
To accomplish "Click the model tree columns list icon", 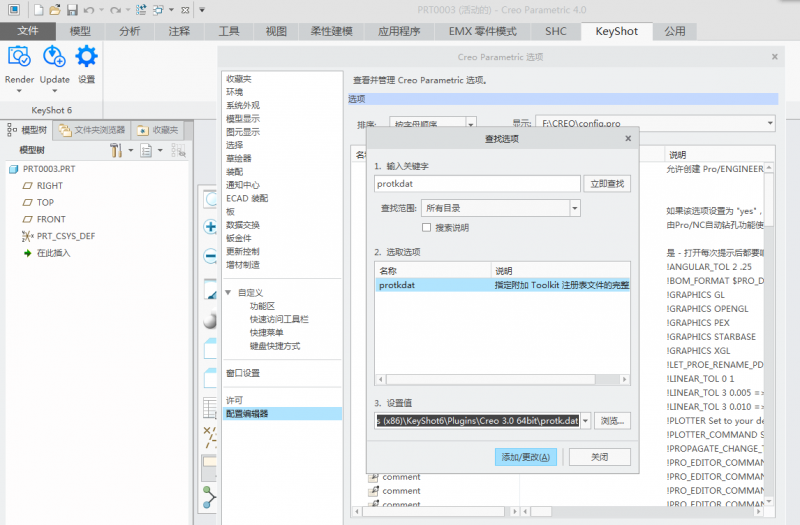I will [x=146, y=150].
